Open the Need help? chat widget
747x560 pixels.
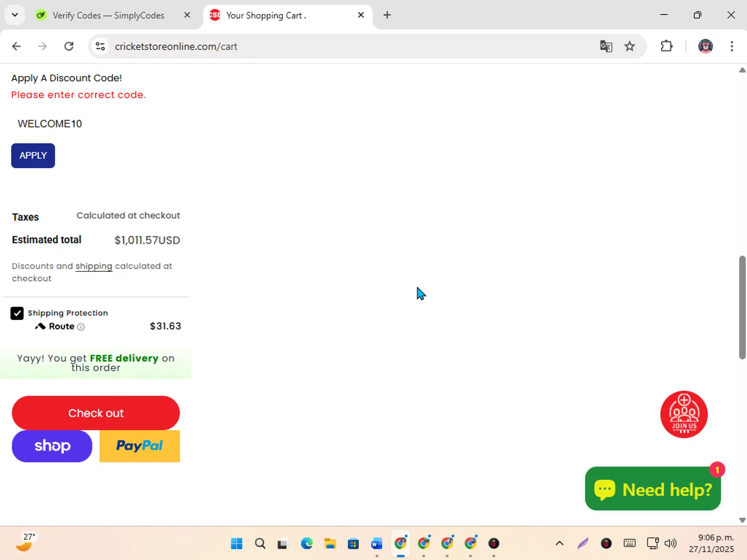coord(653,489)
